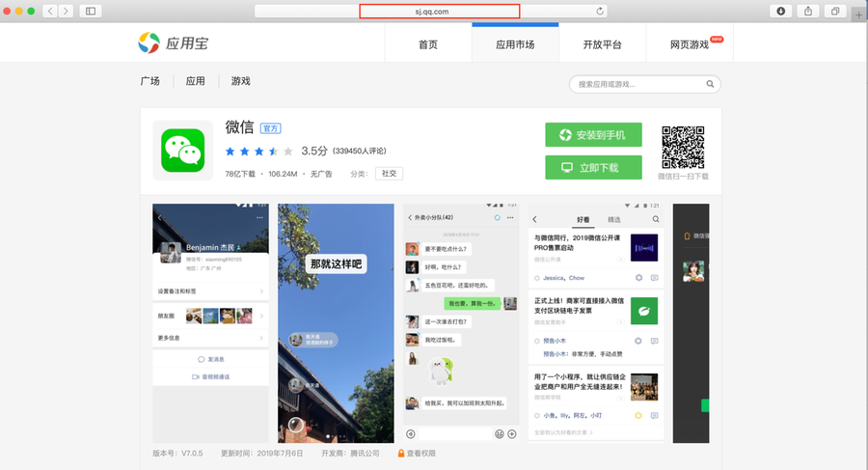Click the 搜索应用或游戏 search field
The image size is (868, 470).
tap(637, 85)
